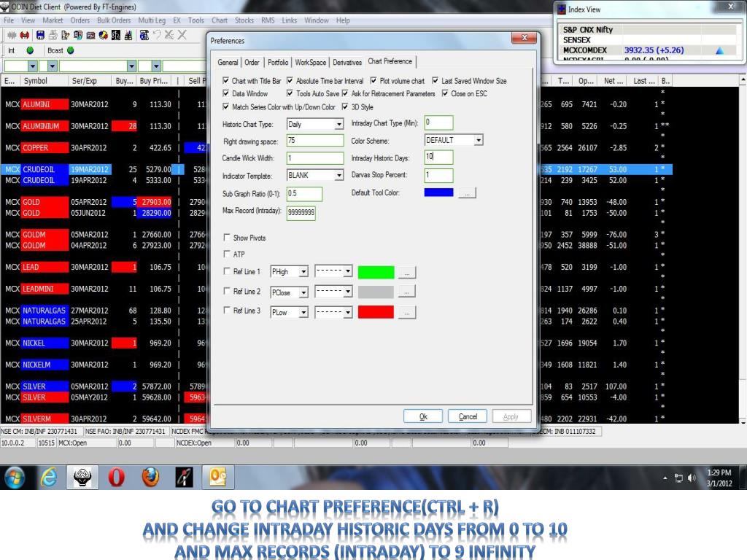Viewport: 747px width, 560px height.
Task: Click the gray starburst icon in the ODIN toolbar
Action: (12, 35)
